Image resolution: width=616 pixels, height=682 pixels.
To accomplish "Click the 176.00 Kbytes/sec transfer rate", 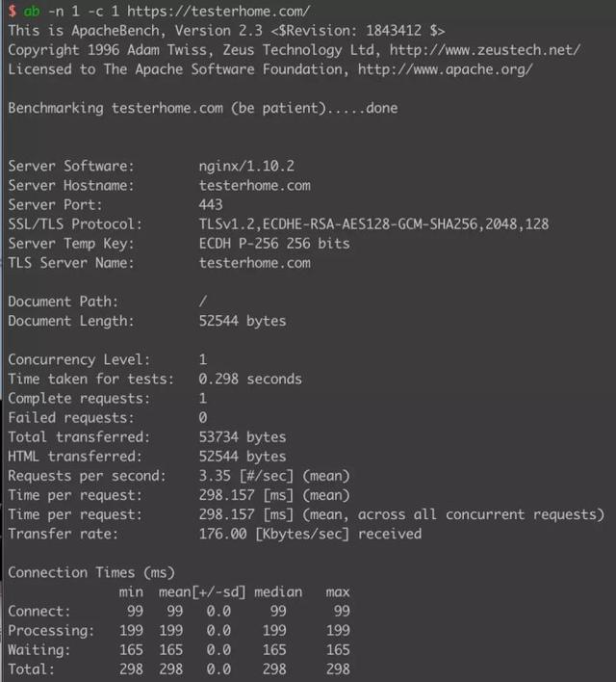I will [310, 534].
